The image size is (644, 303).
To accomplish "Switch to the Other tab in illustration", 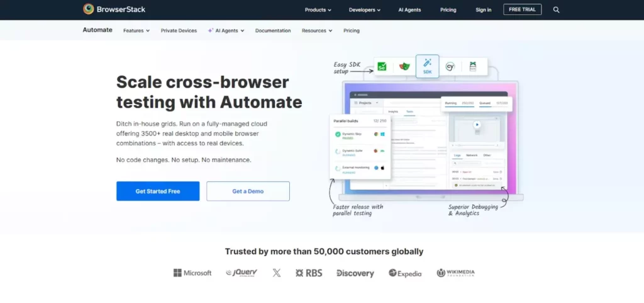I will coord(487,156).
